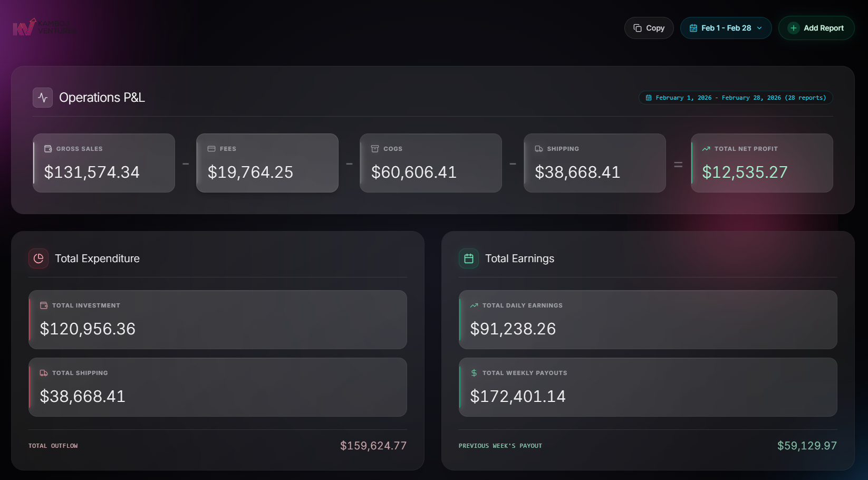Expand the date picker chevron arrow
This screenshot has height=480, width=868.
759,28
